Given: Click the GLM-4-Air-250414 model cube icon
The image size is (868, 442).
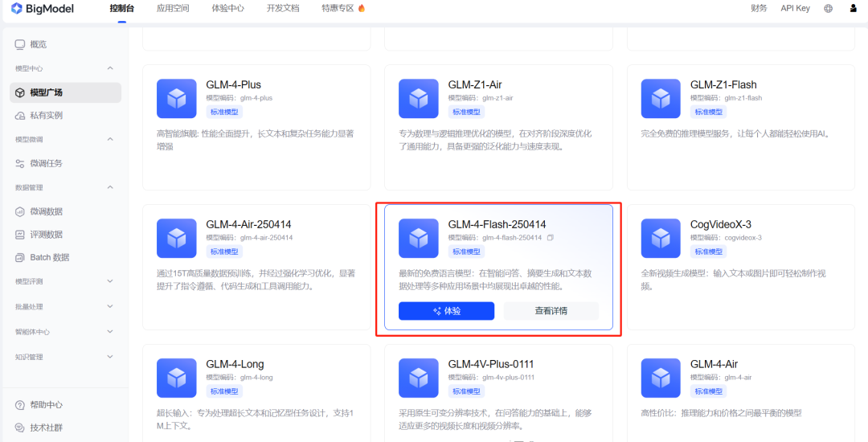Looking at the screenshot, I should pos(176,239).
